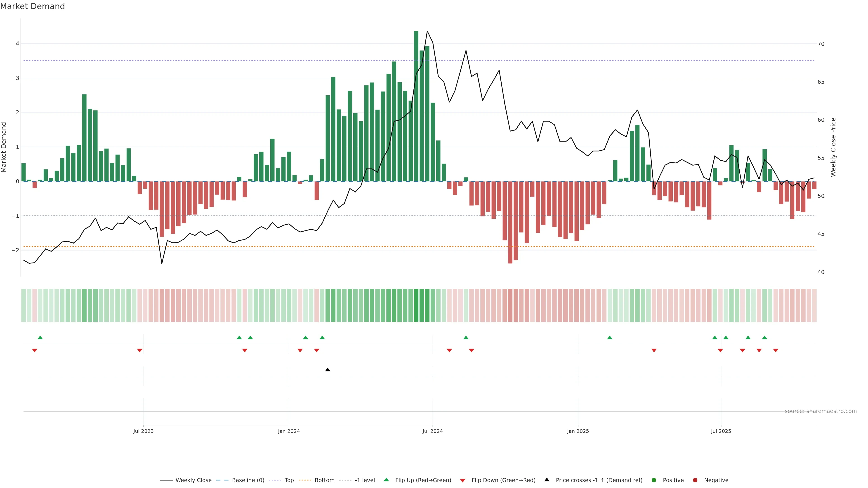
Task: Click the green Flip Up legend triangle
Action: pyautogui.click(x=386, y=480)
